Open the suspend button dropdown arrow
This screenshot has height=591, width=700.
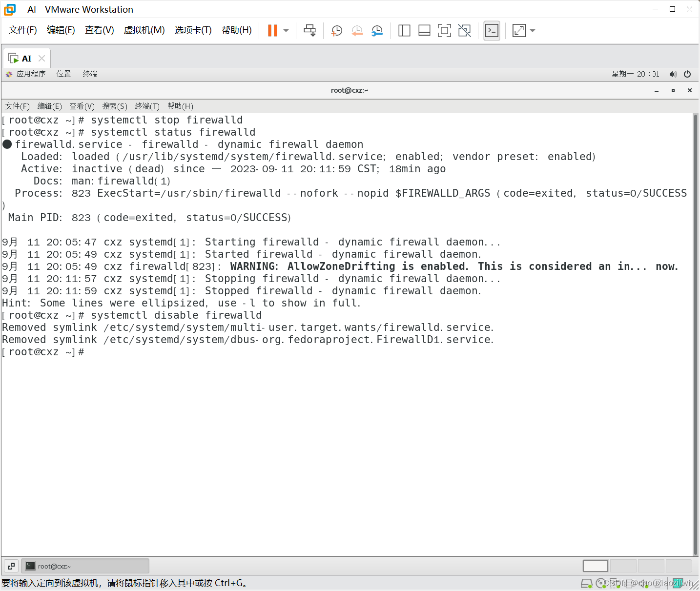[286, 30]
